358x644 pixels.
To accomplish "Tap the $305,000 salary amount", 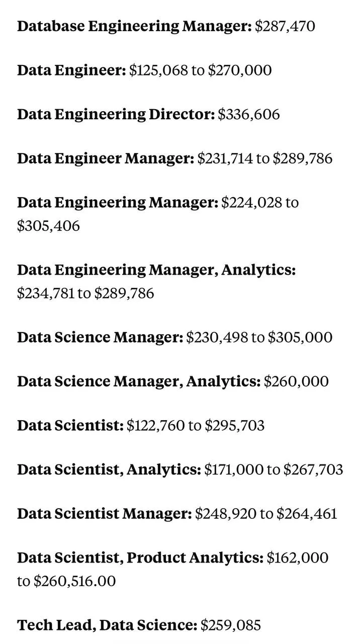I will click(x=300, y=337).
